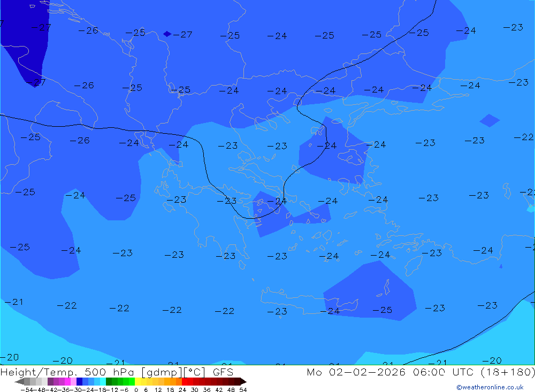
Task: Click the '06:00 UTC' time text
Action: [444, 372]
